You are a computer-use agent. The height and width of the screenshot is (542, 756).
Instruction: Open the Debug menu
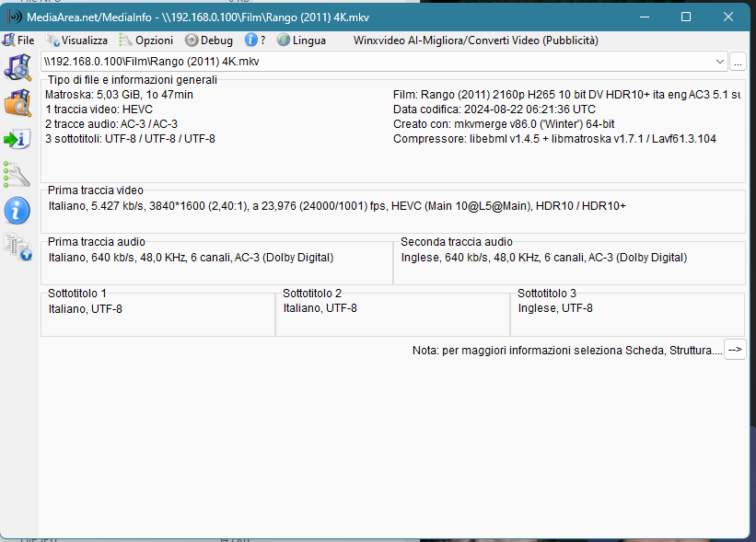click(x=209, y=40)
